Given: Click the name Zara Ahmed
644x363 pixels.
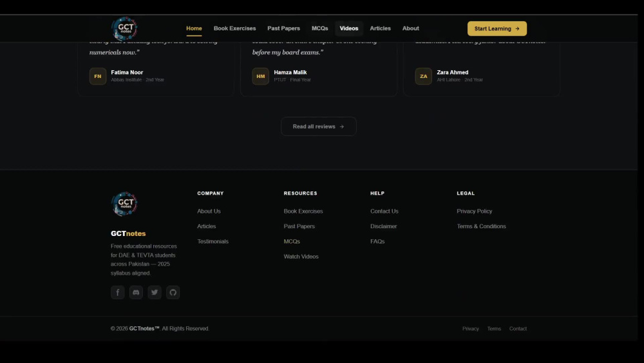Looking at the screenshot, I should pyautogui.click(x=452, y=72).
